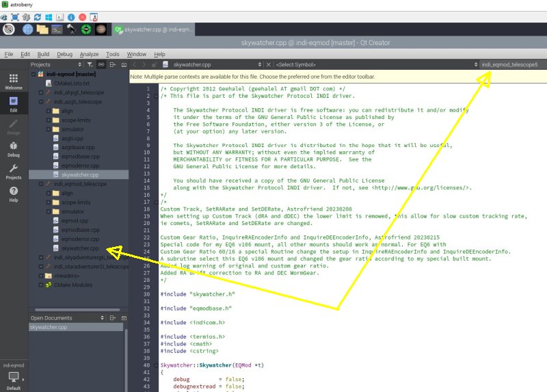This screenshot has height=392, width=547.
Task: Open the skywatcher.cpp open-documents dropdown
Action: (x=217, y=64)
